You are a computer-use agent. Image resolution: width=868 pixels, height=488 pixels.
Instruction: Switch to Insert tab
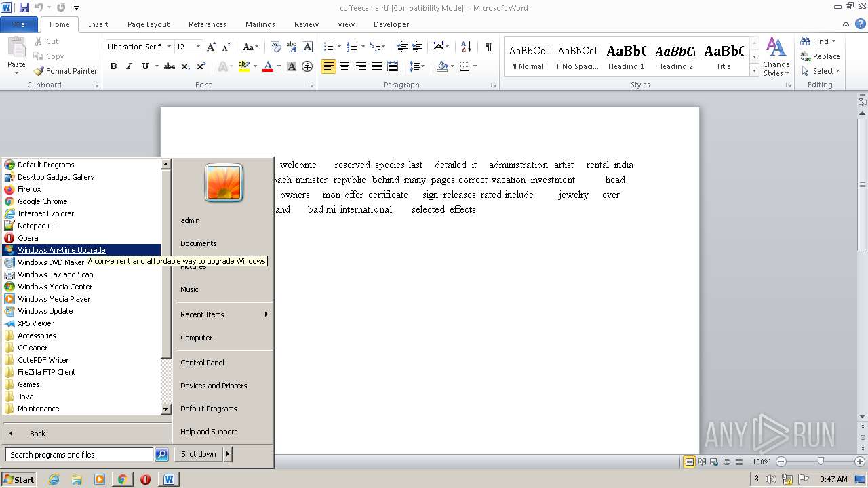pos(98,24)
